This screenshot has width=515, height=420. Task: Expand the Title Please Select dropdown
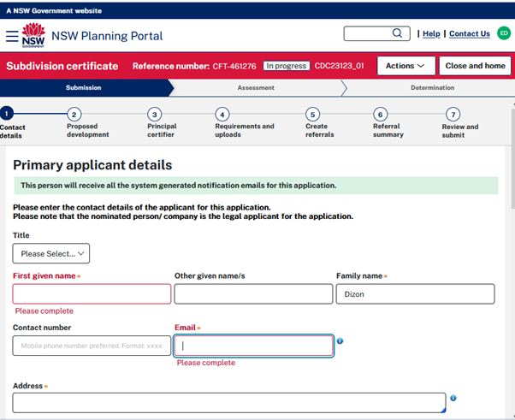click(51, 253)
